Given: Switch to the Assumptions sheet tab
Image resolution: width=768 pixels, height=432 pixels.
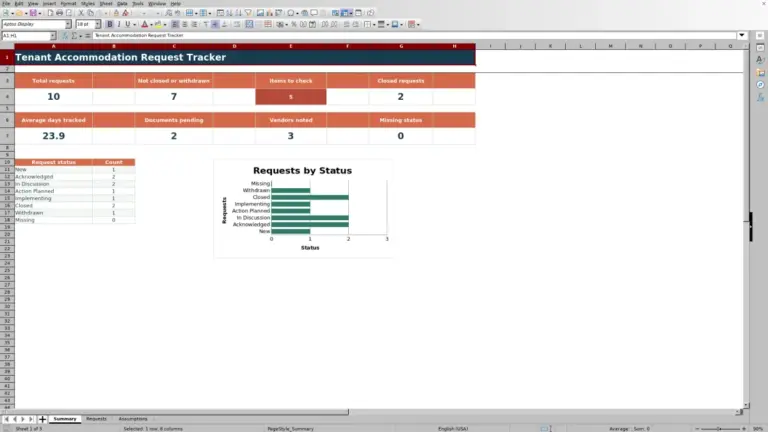Looking at the screenshot, I should (x=133, y=419).
